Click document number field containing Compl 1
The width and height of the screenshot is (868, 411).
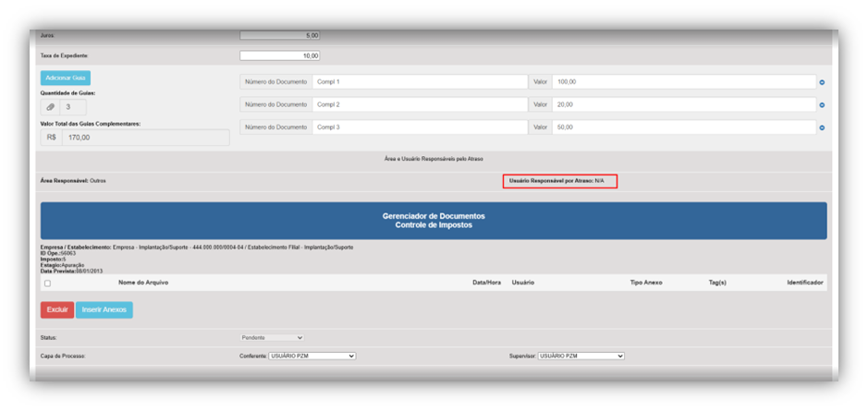419,81
